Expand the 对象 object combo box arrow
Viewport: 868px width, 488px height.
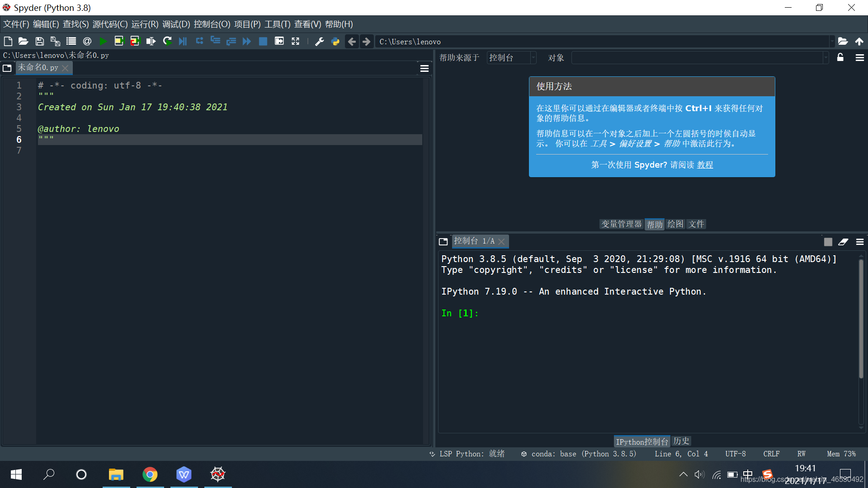pos(826,58)
